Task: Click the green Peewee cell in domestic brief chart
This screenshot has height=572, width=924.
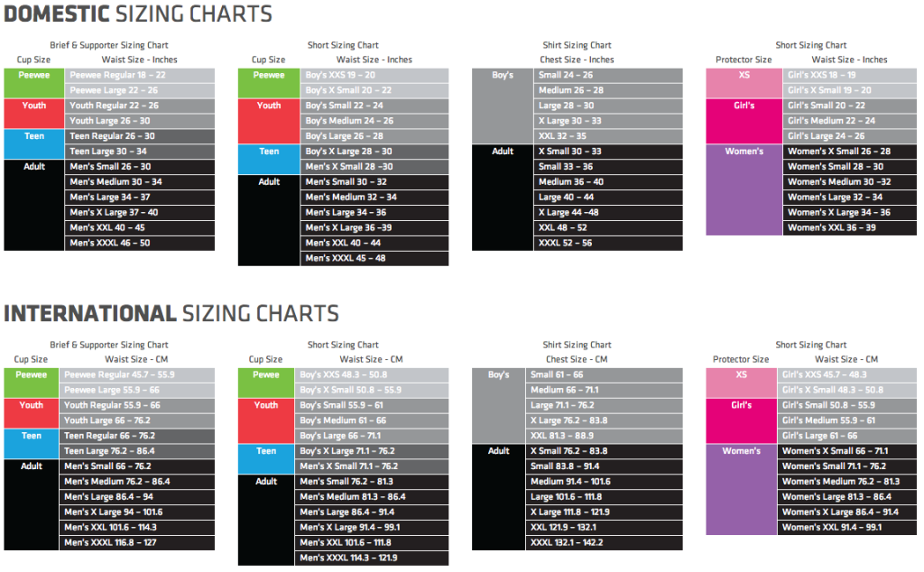Action: tap(33, 83)
